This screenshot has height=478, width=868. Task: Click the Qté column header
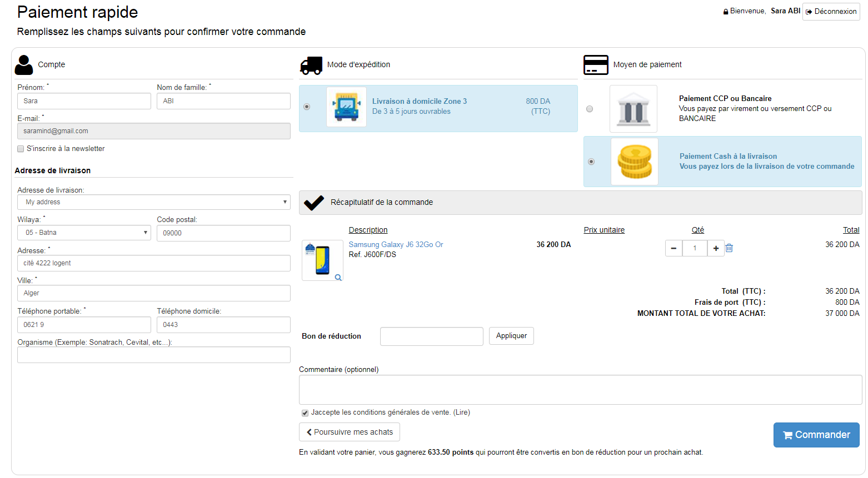[x=698, y=230]
